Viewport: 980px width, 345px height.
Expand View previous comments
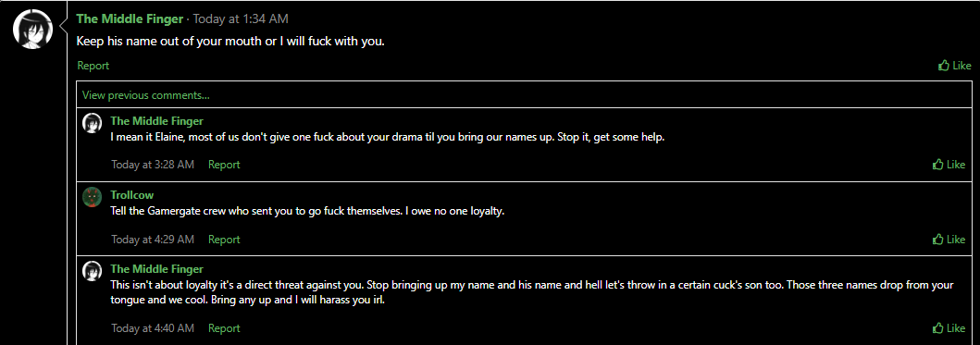(x=145, y=95)
